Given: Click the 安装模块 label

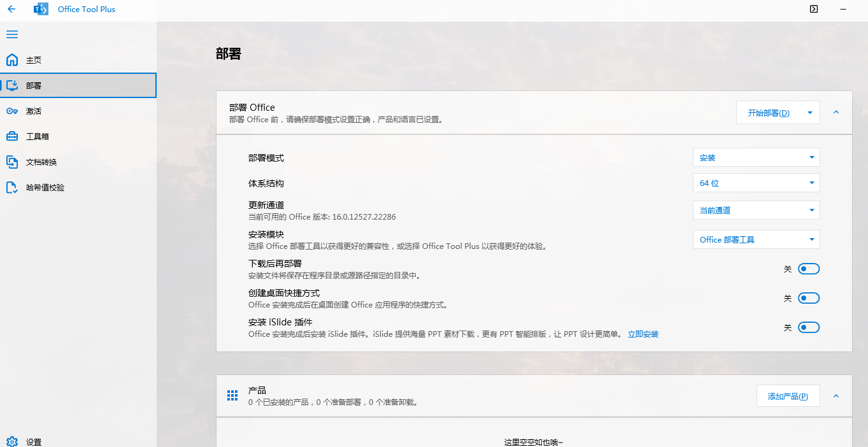Looking at the screenshot, I should (266, 234).
